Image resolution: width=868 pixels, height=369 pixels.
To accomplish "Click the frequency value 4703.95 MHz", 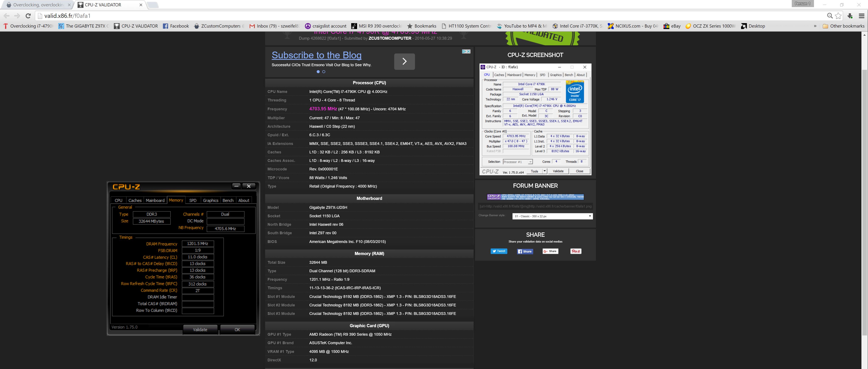I will pyautogui.click(x=323, y=109).
